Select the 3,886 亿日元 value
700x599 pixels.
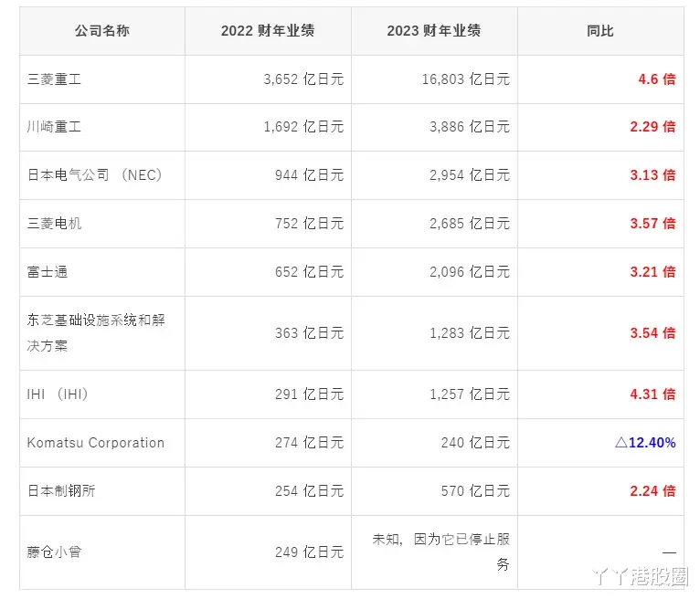tap(470, 127)
